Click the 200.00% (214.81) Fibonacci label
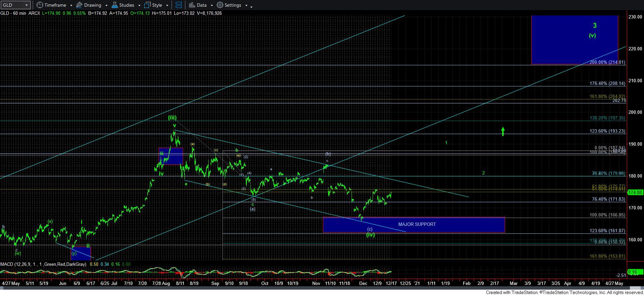The width and height of the screenshot is (644, 295). click(607, 62)
